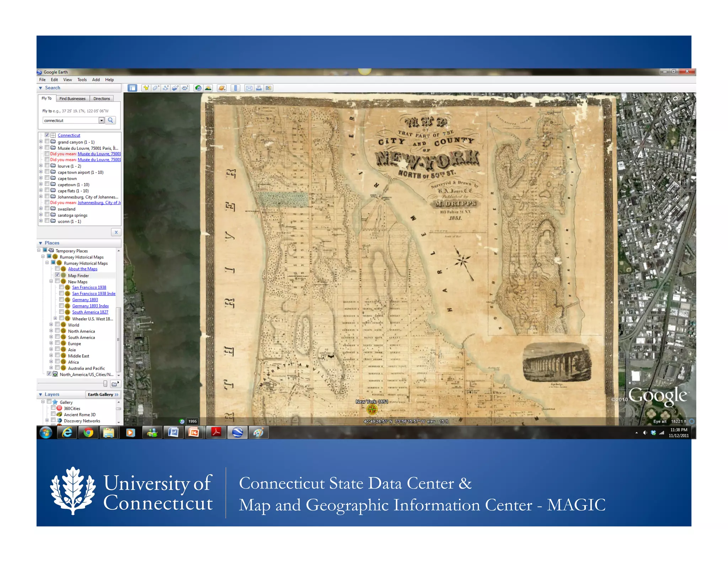Open the About the Maps link
Viewport: 728px width, 562px height.
[x=82, y=269]
